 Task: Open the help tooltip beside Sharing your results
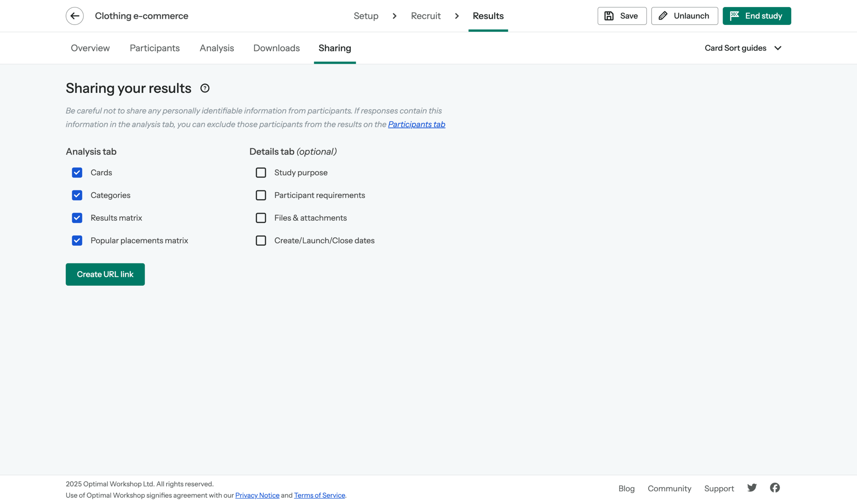click(204, 88)
